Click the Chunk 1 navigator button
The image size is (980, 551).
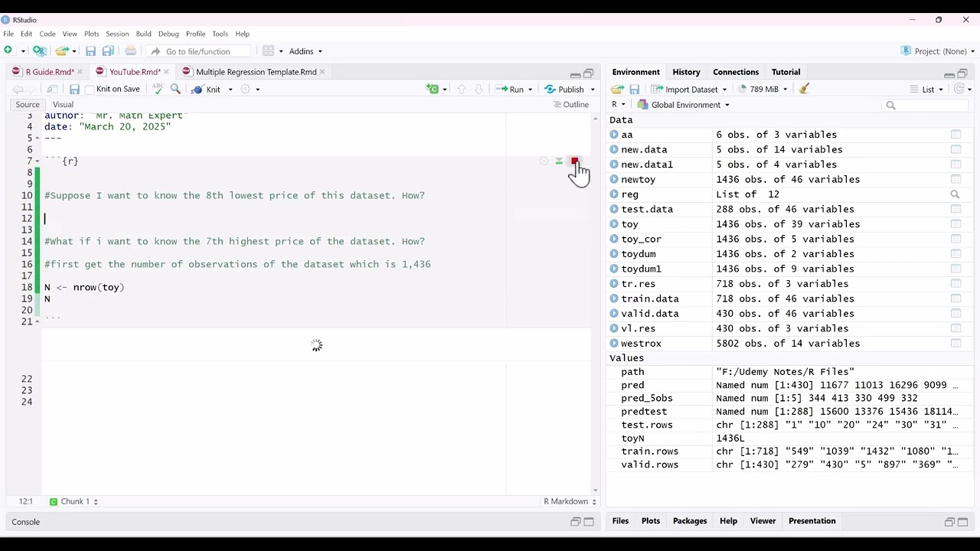coord(73,501)
